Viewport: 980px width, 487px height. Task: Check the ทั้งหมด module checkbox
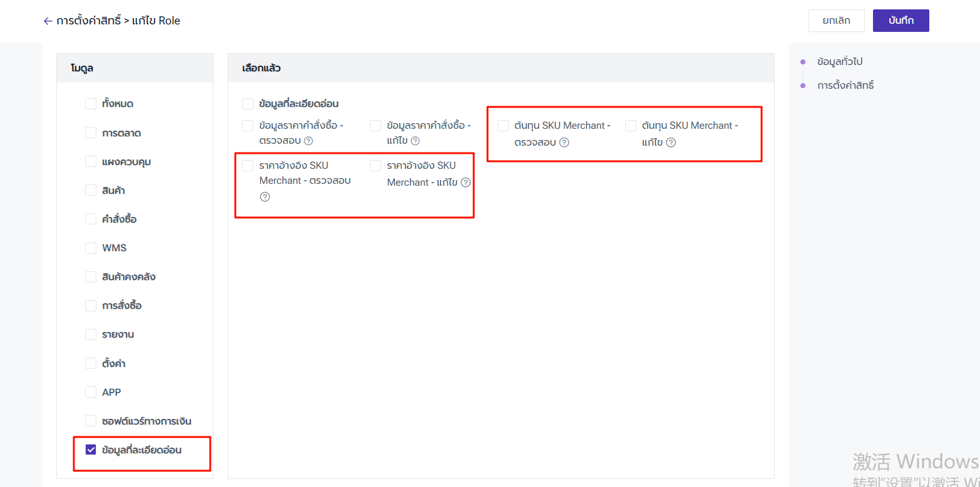(x=91, y=104)
